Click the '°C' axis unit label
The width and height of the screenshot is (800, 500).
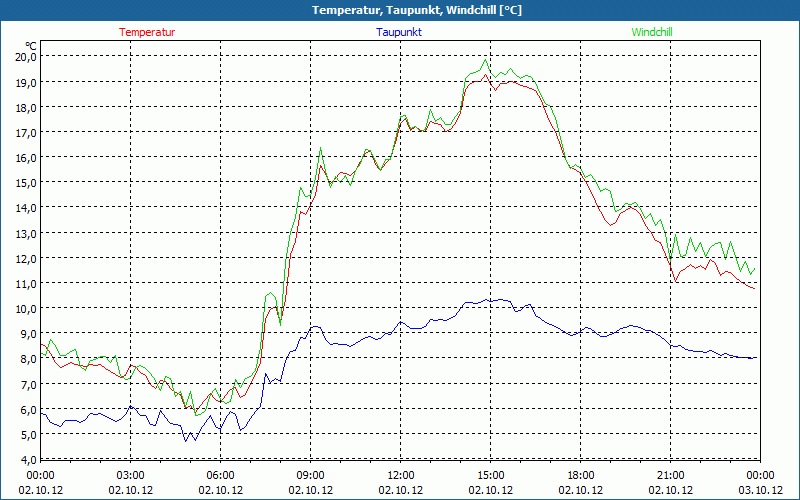pos(31,46)
